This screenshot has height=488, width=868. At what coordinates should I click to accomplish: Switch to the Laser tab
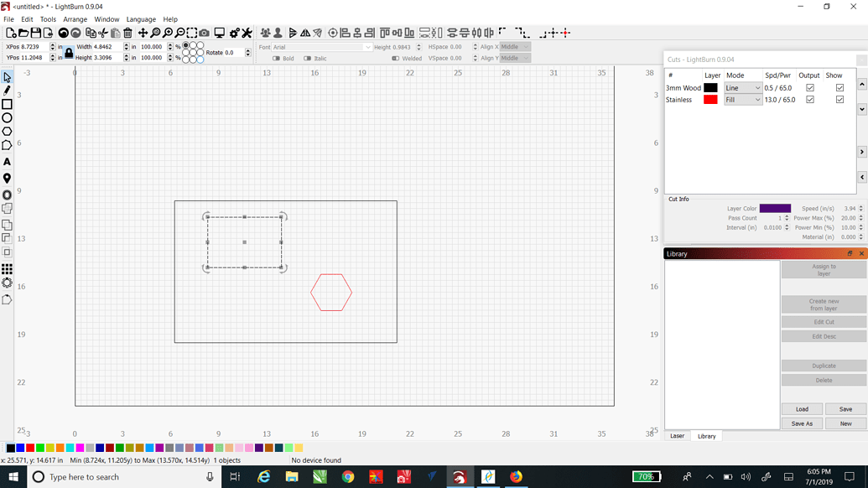pyautogui.click(x=677, y=436)
